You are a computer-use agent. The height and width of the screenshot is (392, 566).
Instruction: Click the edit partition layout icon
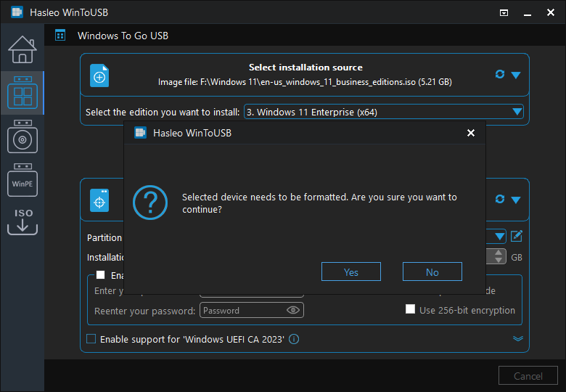[517, 236]
